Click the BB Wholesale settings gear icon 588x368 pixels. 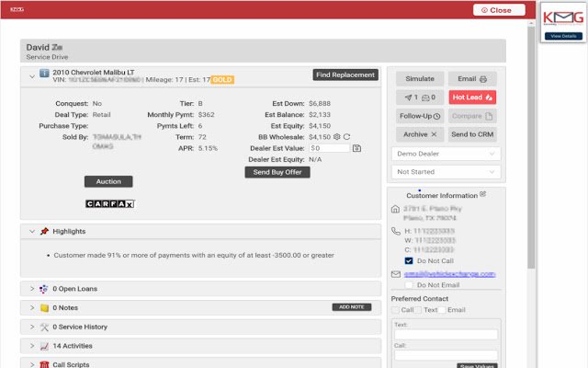click(337, 137)
